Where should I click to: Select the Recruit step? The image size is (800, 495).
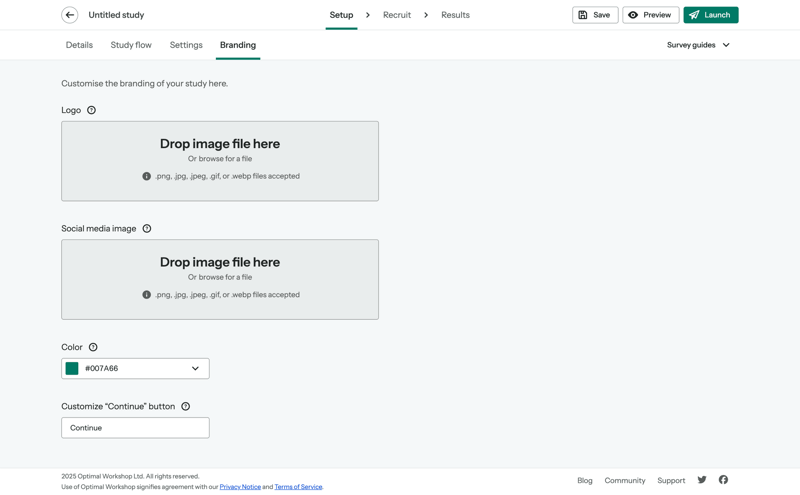click(396, 15)
